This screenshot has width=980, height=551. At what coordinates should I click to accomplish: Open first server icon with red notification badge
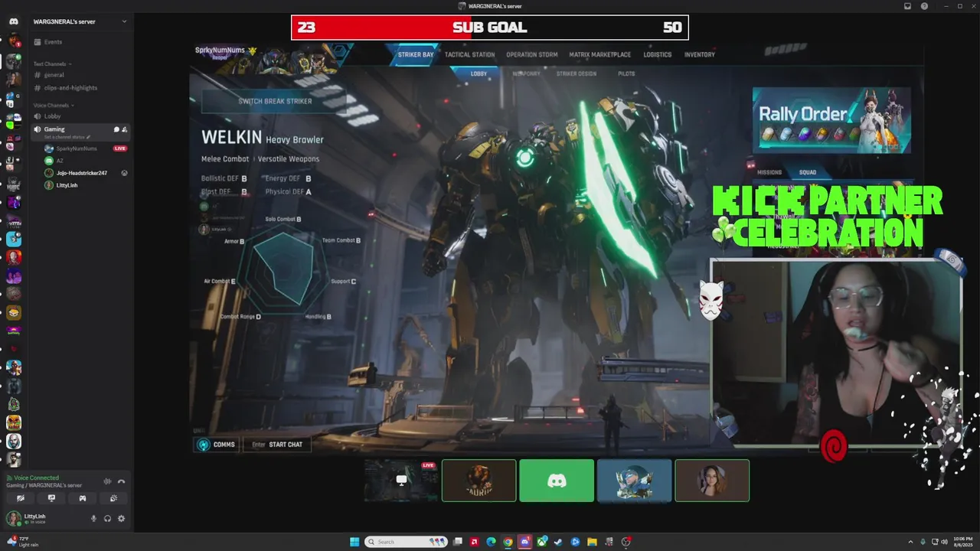point(14,41)
